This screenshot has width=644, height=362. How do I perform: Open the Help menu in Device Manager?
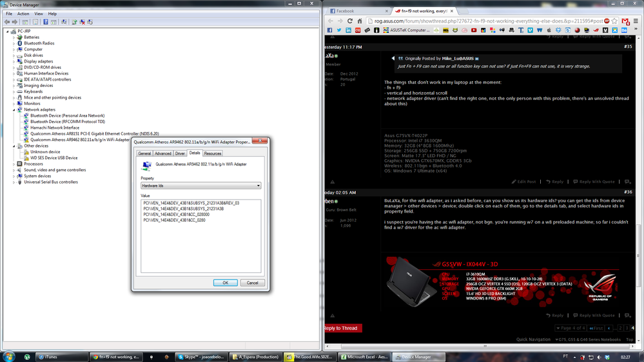pyautogui.click(x=53, y=14)
